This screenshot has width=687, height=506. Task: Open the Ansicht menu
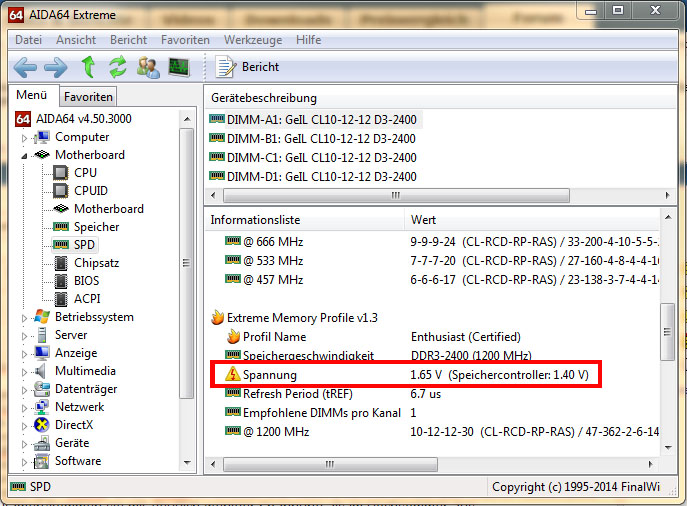point(76,40)
